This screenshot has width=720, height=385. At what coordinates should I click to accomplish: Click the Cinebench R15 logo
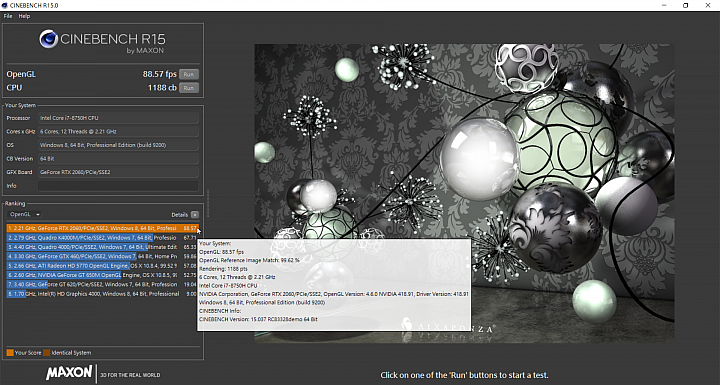(102, 41)
